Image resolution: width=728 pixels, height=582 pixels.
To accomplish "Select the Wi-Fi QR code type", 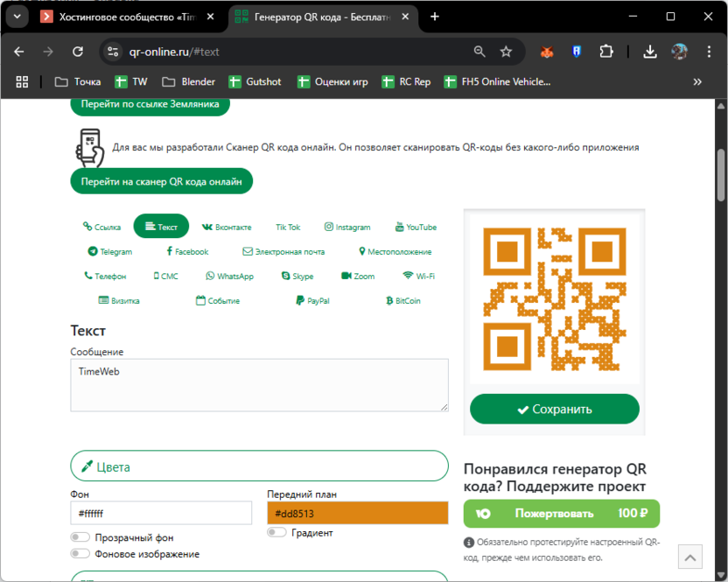I will tap(420, 275).
